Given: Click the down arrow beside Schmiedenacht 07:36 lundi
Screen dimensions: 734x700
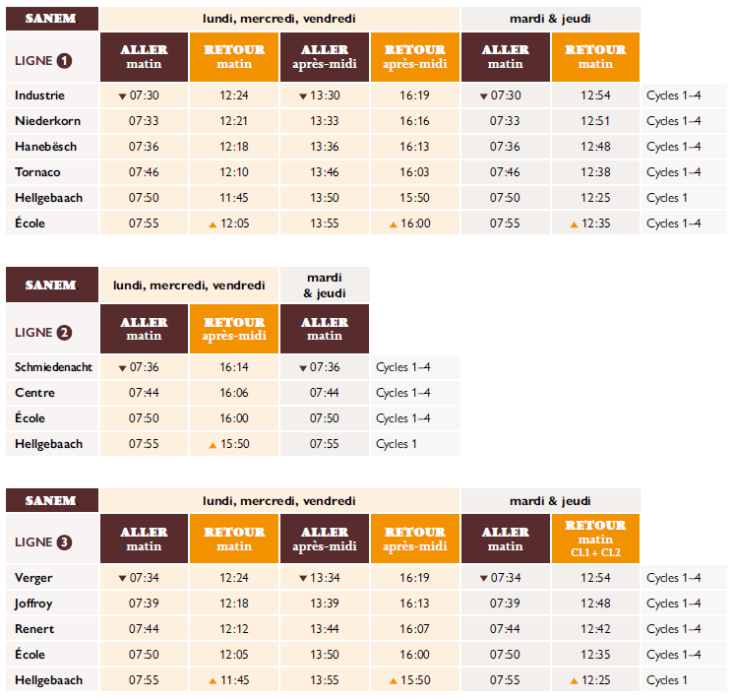Looking at the screenshot, I should pyautogui.click(x=122, y=368).
